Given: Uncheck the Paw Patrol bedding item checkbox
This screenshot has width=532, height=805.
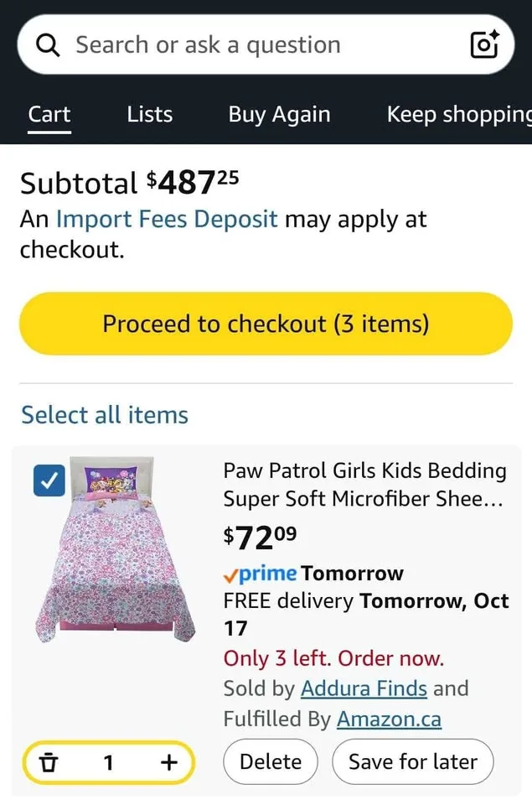Looking at the screenshot, I should tap(49, 480).
